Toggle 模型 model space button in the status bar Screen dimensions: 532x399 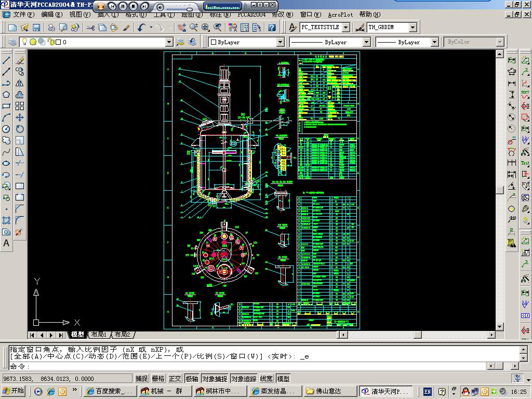pyautogui.click(x=283, y=379)
